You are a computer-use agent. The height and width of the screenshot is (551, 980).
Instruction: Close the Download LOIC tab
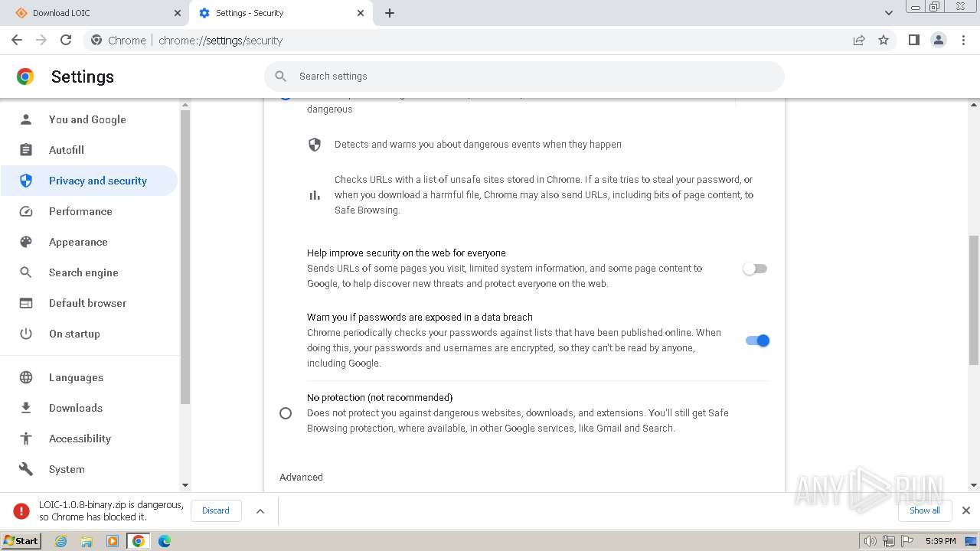(x=178, y=13)
